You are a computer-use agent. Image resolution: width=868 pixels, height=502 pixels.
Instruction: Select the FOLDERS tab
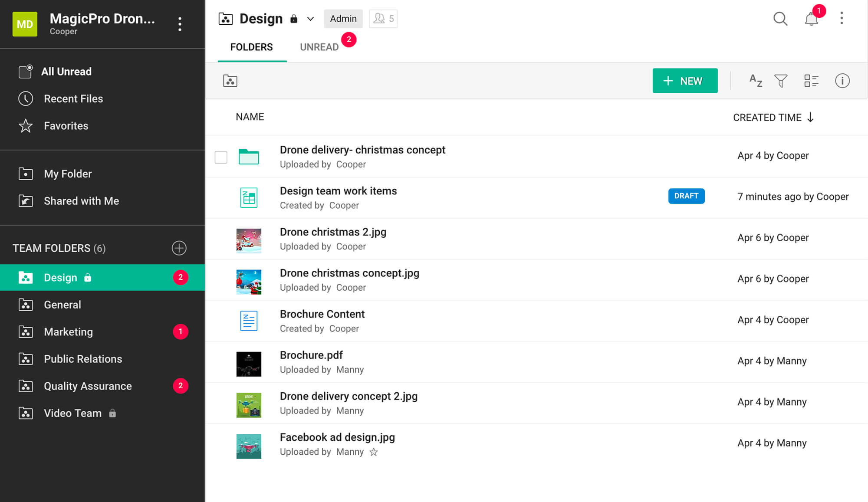[251, 46]
